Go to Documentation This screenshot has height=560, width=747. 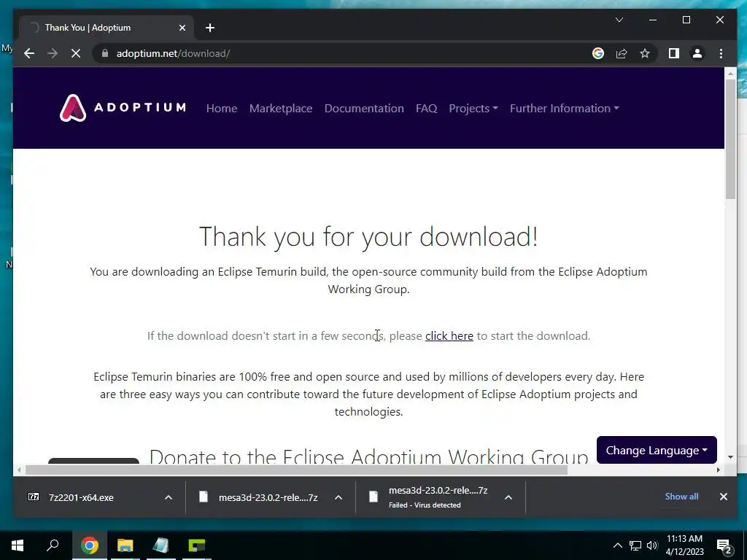tap(364, 108)
